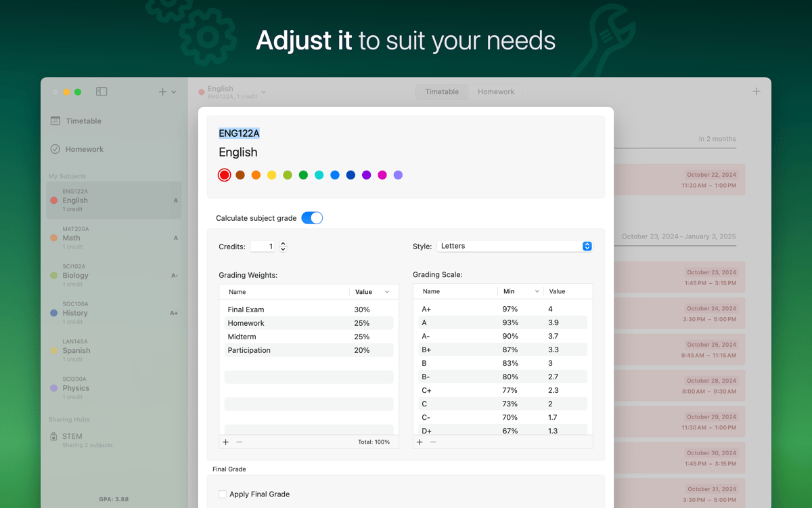Select the red color radio swatch
812x508 pixels.
pyautogui.click(x=224, y=175)
